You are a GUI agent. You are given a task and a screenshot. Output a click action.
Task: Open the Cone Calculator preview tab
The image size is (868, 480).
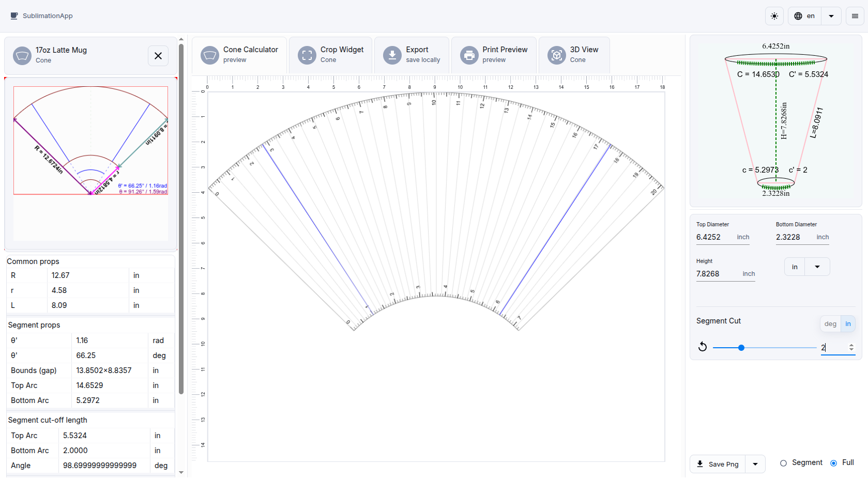pos(239,55)
